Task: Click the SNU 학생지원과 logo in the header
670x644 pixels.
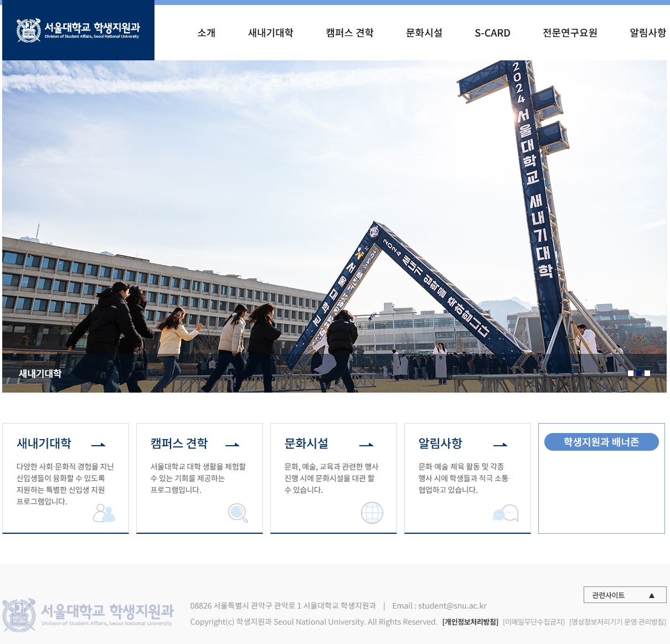Action: [x=78, y=30]
